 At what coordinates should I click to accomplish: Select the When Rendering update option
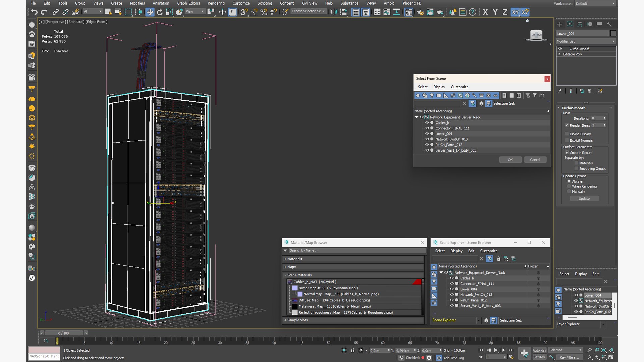(x=569, y=186)
